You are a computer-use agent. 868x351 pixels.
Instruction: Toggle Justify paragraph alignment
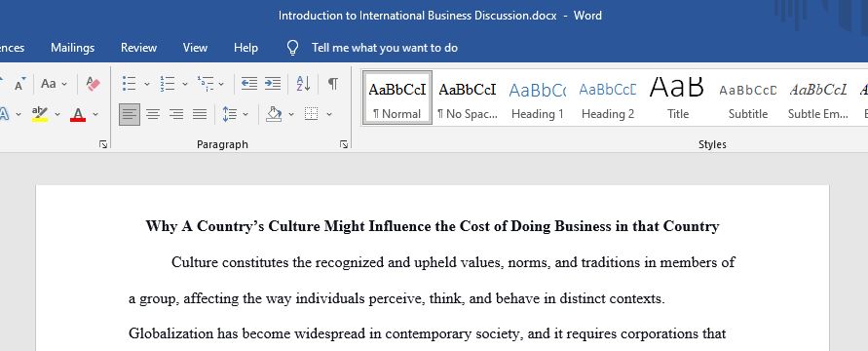[200, 115]
